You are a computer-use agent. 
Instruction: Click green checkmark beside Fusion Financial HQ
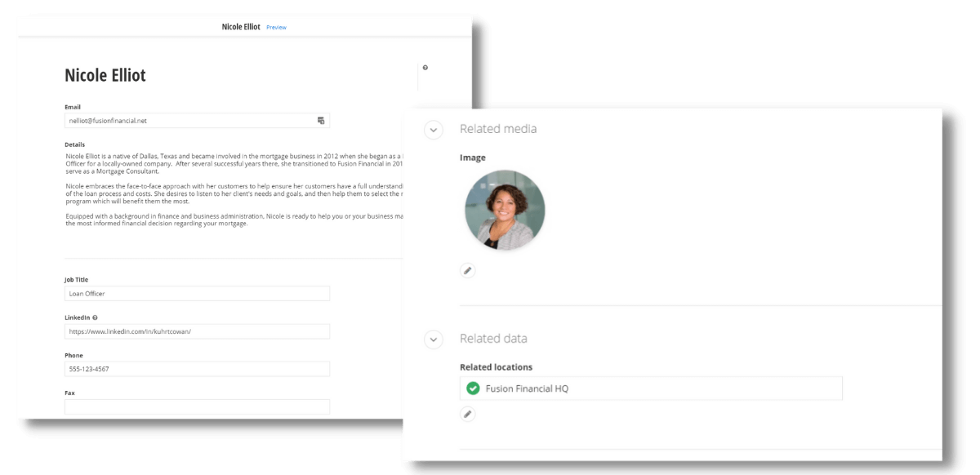coord(473,388)
